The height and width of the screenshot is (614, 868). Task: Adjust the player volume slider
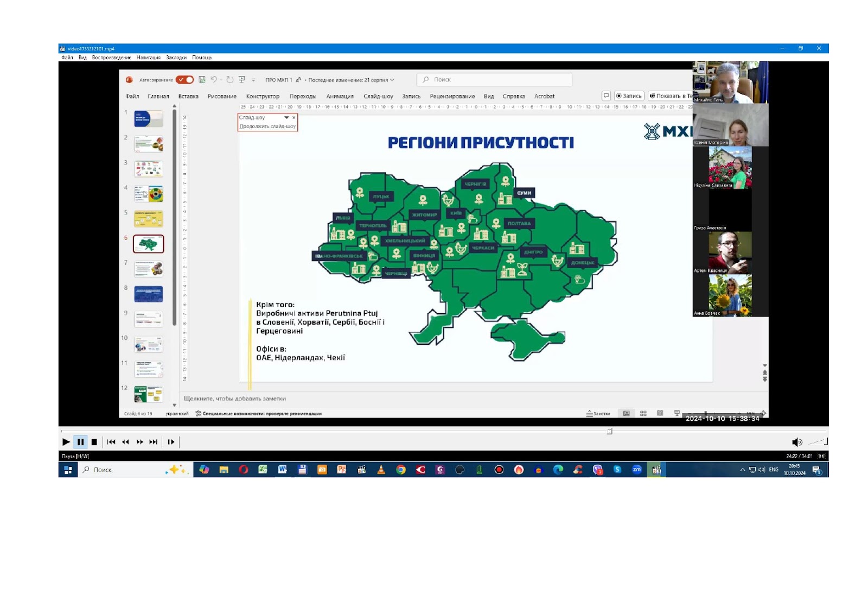click(818, 442)
